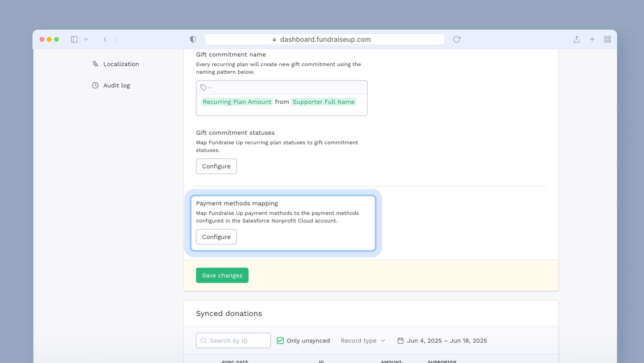Select the Audit log menu item

coord(117,85)
